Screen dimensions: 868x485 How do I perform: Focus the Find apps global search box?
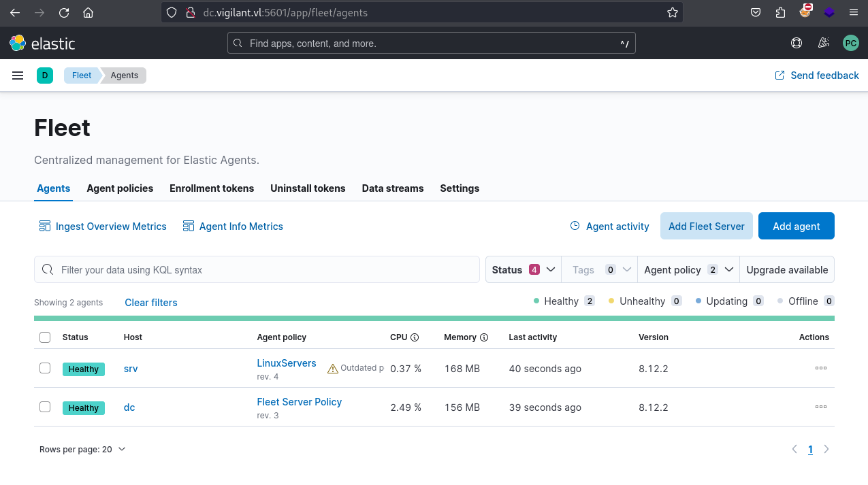pos(432,44)
